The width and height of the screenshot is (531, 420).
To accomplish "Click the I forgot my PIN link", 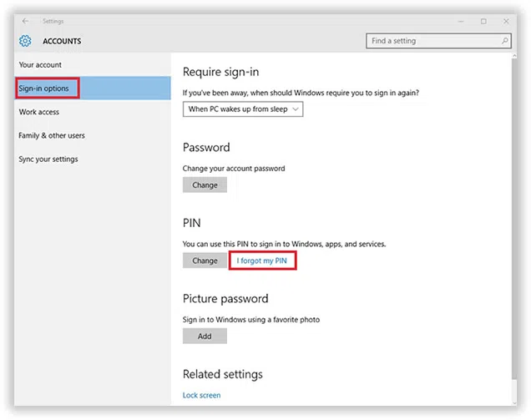I will 262,261.
